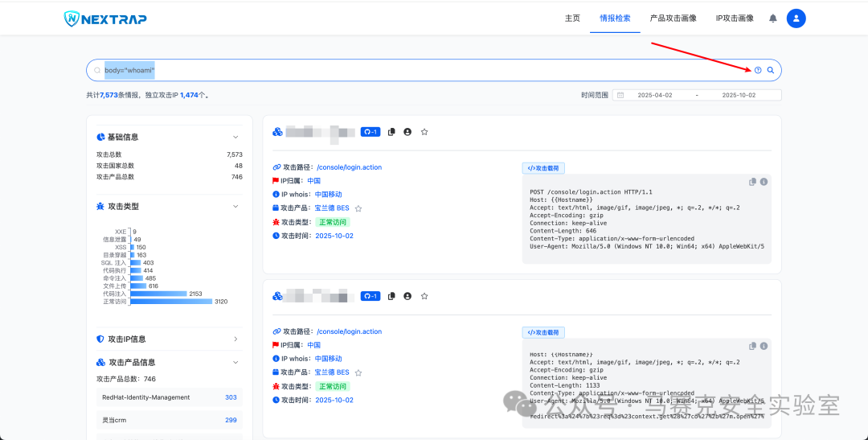Open the user avatar menu
The width and height of the screenshot is (868, 440).
click(x=796, y=19)
